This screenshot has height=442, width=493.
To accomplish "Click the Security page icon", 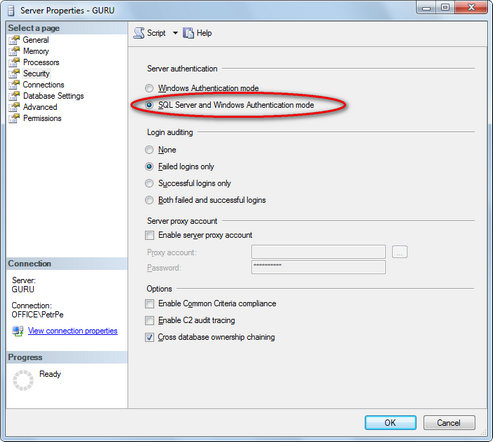I will point(14,73).
